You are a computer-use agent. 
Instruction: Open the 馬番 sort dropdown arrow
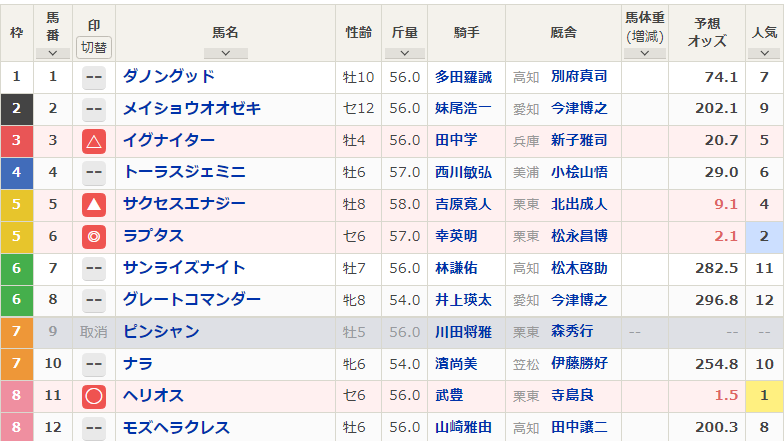(x=52, y=53)
